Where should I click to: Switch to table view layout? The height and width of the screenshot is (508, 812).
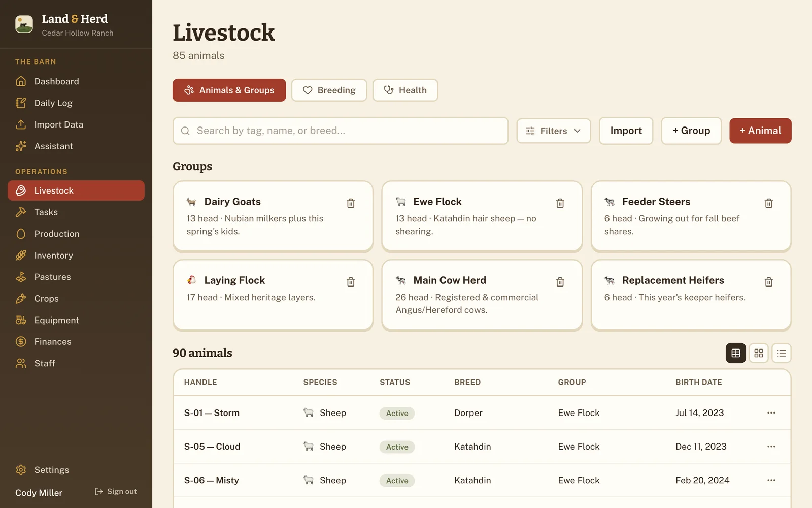736,353
